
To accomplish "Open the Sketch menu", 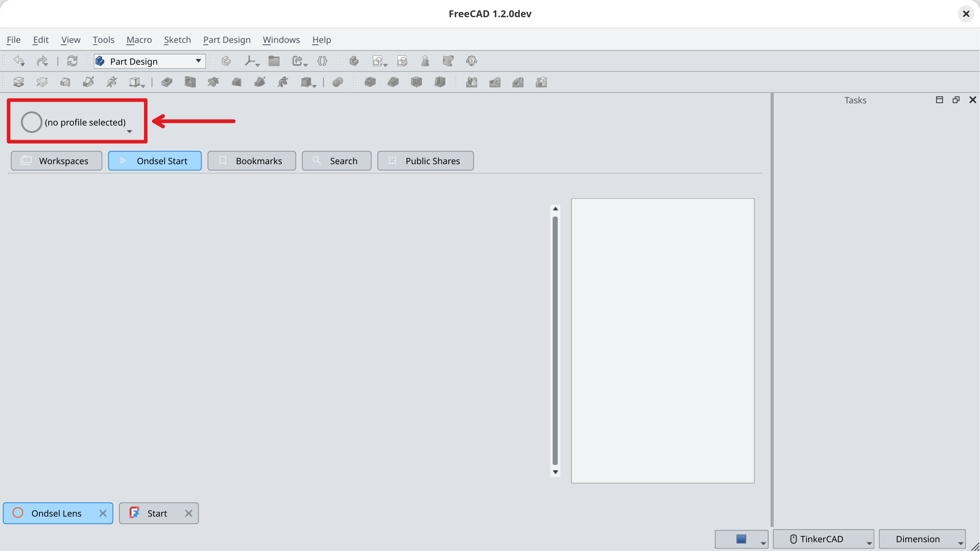I will 177,40.
